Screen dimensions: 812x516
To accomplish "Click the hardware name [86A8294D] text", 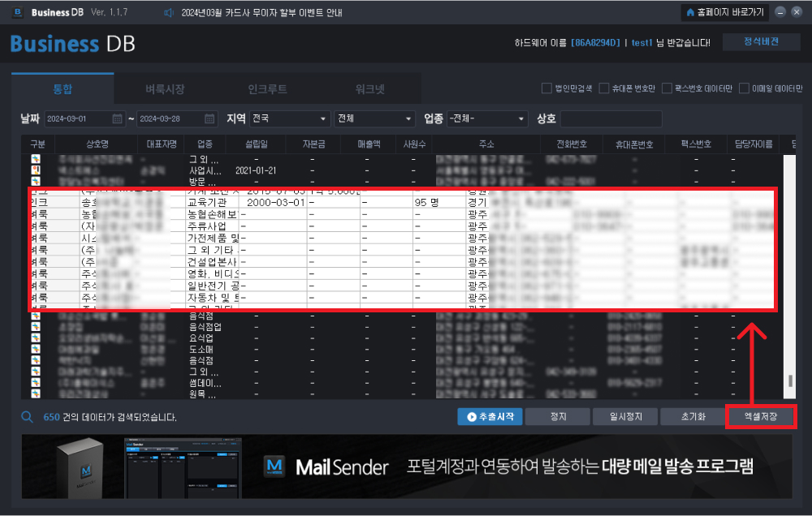I will pos(595,42).
